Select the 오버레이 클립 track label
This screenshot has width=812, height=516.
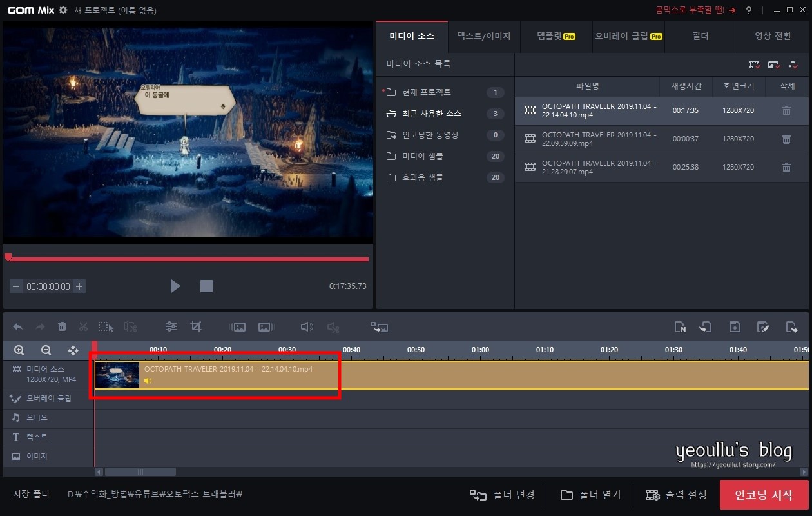click(x=48, y=399)
